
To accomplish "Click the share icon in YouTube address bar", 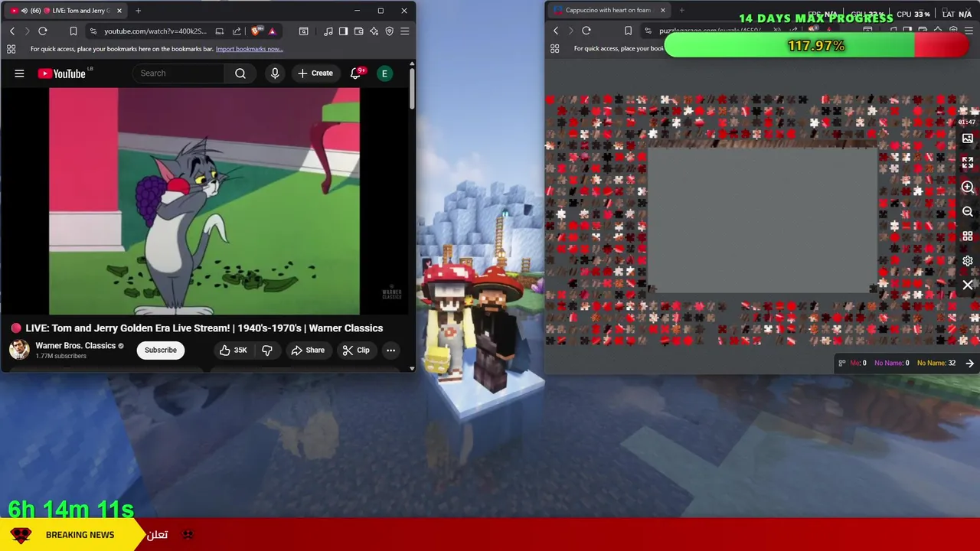I will [237, 31].
